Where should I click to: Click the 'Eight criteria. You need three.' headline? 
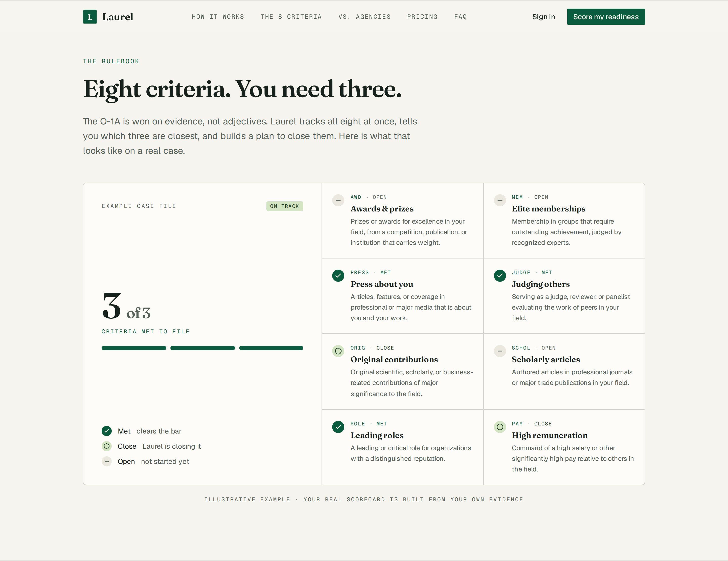click(x=242, y=89)
